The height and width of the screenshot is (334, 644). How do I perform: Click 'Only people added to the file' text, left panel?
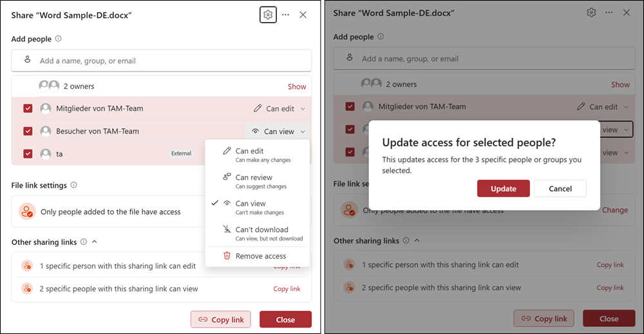coord(111,212)
